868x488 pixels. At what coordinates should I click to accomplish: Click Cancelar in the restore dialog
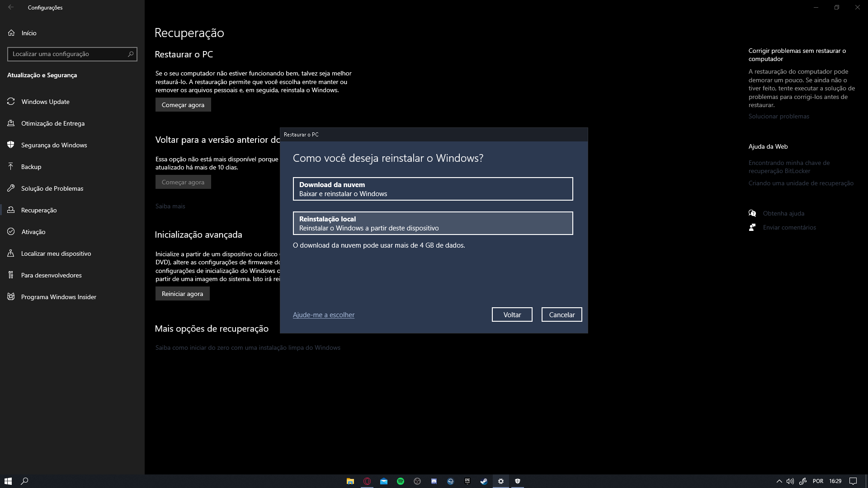(561, 314)
